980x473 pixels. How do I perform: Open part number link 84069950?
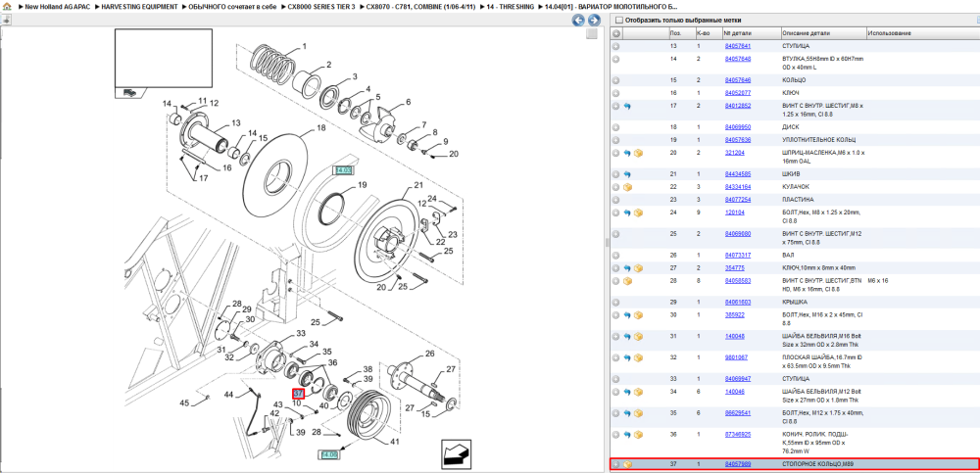coord(738,127)
